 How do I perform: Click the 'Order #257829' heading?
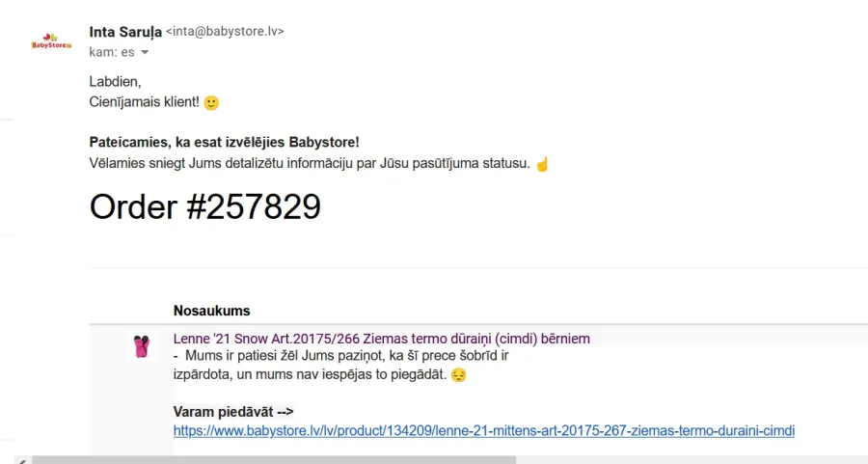[204, 207]
